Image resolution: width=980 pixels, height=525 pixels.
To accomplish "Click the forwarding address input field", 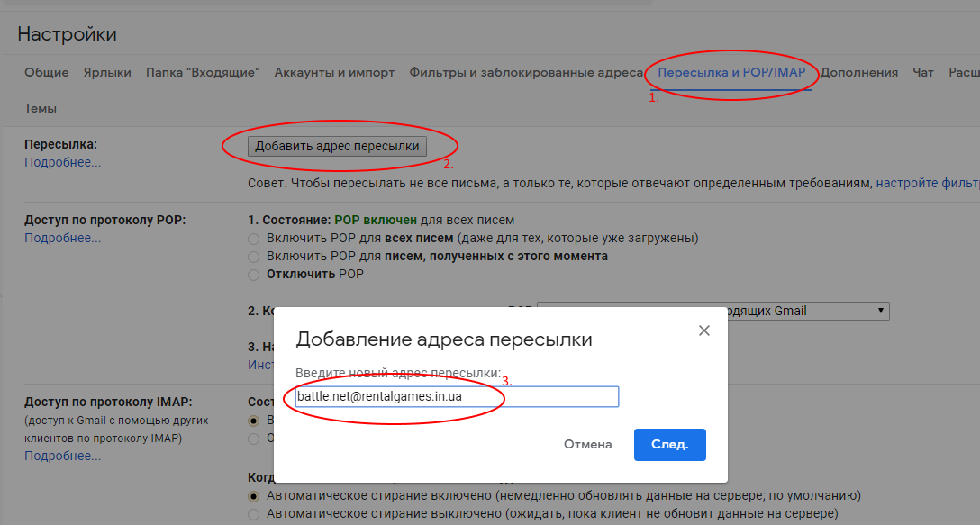I will click(457, 396).
